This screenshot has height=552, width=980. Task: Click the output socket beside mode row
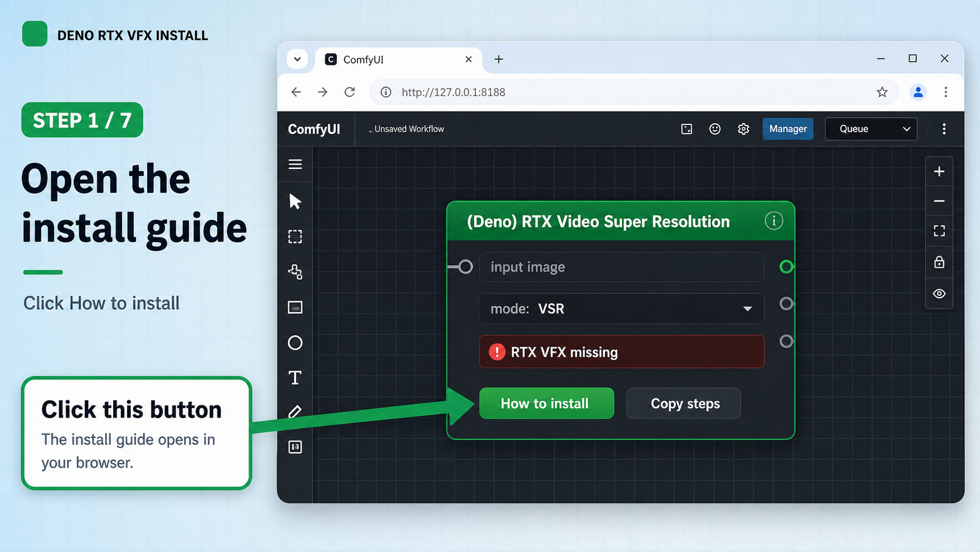[787, 304]
